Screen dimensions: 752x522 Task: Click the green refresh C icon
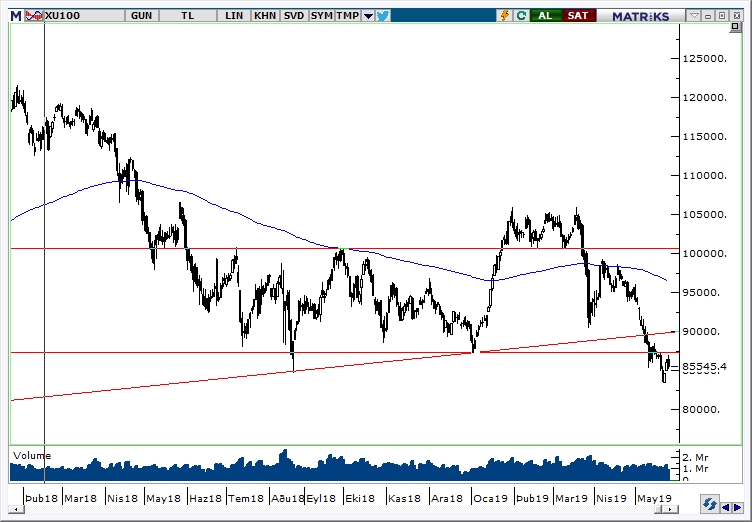pos(521,16)
